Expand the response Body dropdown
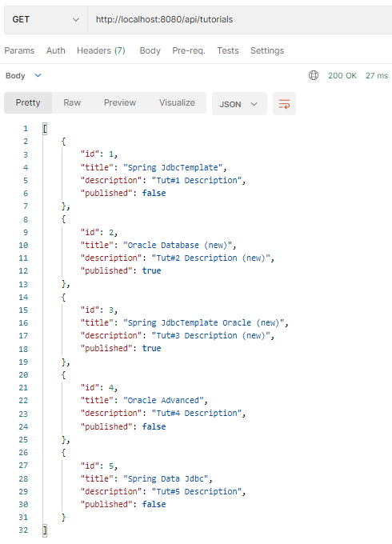 point(23,76)
